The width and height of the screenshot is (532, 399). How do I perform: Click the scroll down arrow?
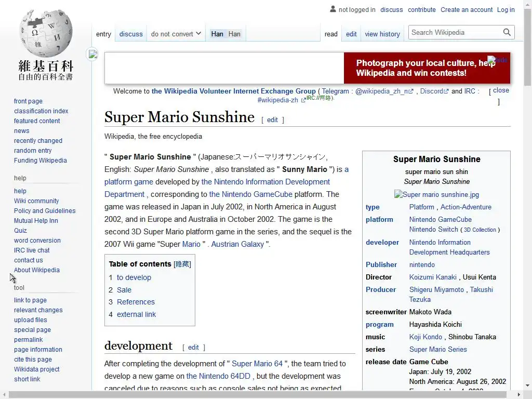click(x=528, y=386)
